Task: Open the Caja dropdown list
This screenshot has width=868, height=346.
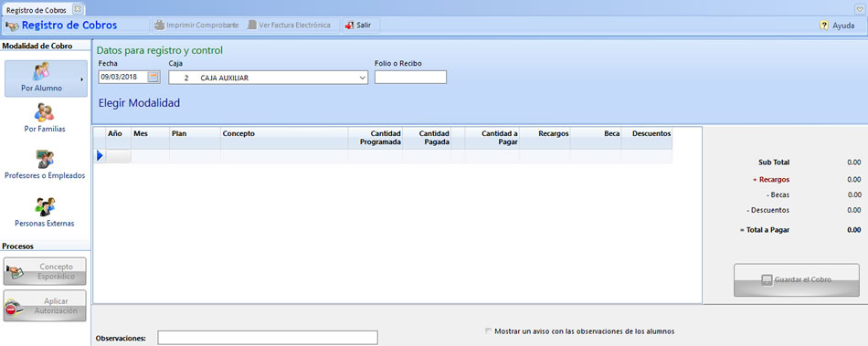Action: tap(363, 78)
